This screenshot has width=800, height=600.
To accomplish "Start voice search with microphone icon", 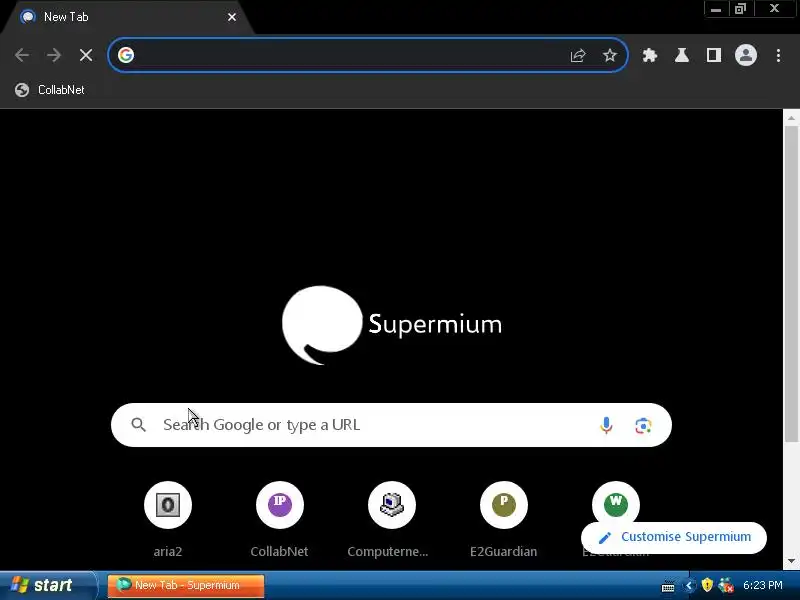I will pos(606,425).
